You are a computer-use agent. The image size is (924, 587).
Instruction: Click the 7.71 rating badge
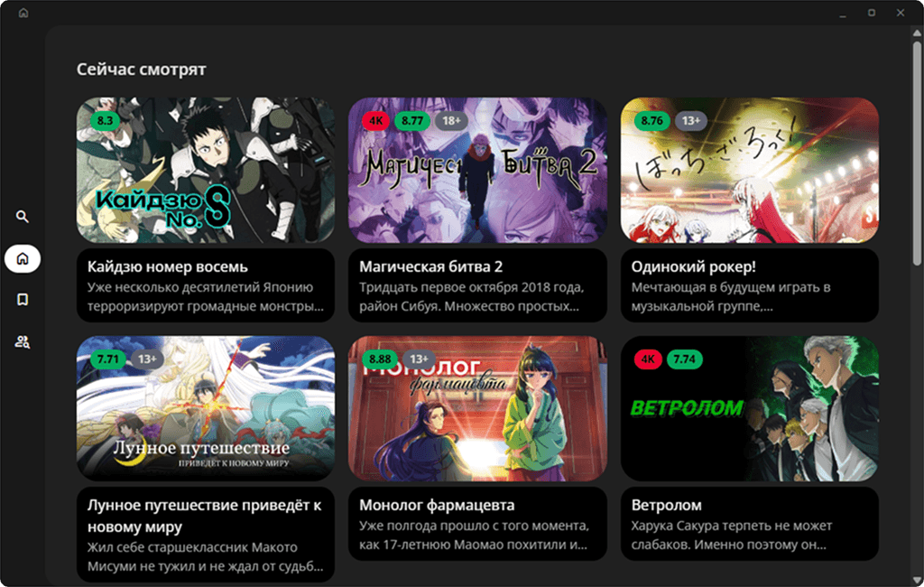click(108, 359)
